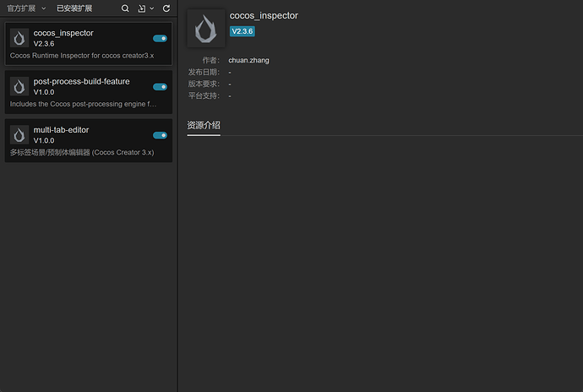The image size is (583, 392).
Task: Click the 'Includes the Cocos post-processing' description
Action: point(83,104)
